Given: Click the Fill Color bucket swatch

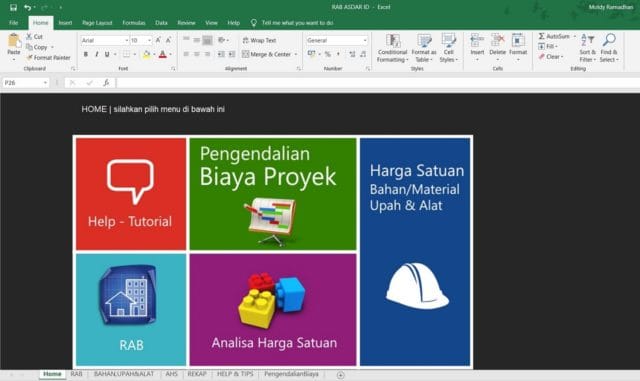Looking at the screenshot, I should click(x=146, y=54).
